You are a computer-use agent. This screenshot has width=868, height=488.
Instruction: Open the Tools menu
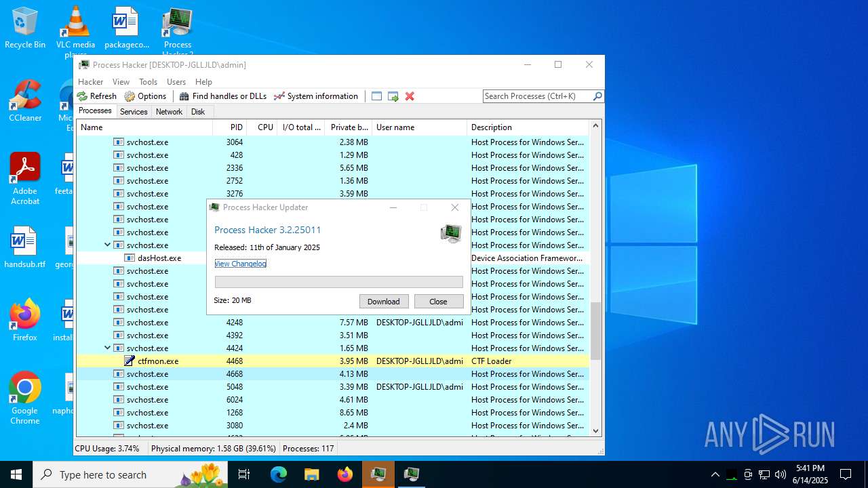pos(149,82)
